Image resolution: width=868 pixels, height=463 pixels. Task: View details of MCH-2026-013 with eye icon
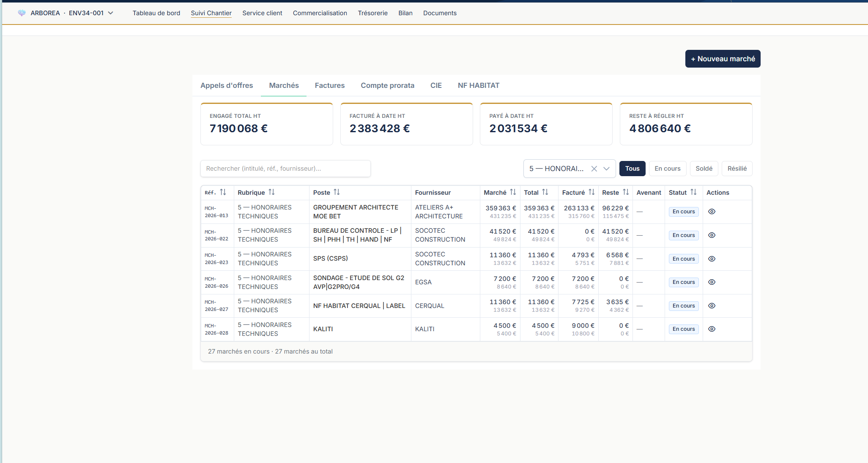pos(712,212)
